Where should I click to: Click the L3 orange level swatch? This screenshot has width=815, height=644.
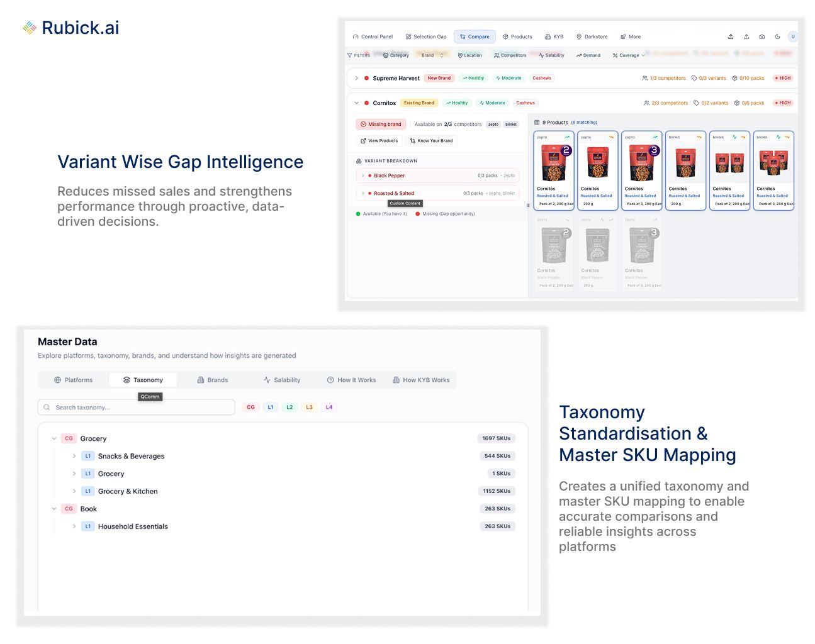[x=309, y=408]
